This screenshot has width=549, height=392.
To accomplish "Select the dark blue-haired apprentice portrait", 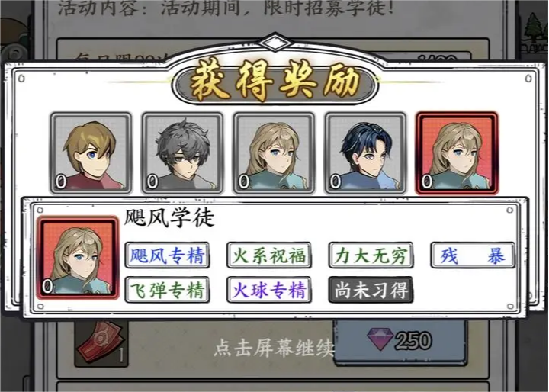I will click(365, 153).
